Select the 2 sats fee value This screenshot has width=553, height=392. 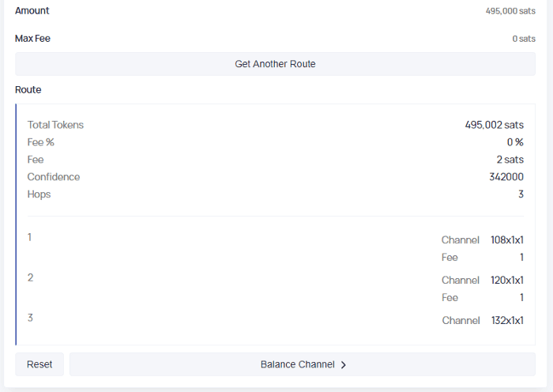510,160
